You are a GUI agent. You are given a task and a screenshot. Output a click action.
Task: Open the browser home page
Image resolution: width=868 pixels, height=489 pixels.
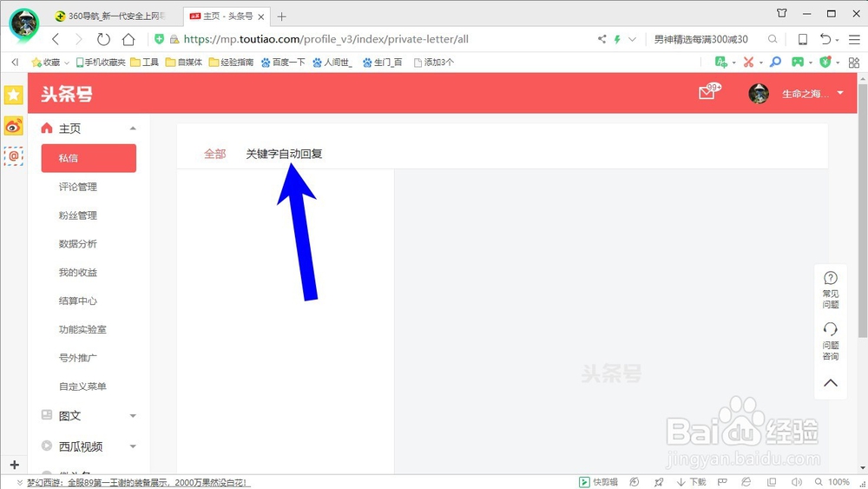pyautogui.click(x=128, y=39)
